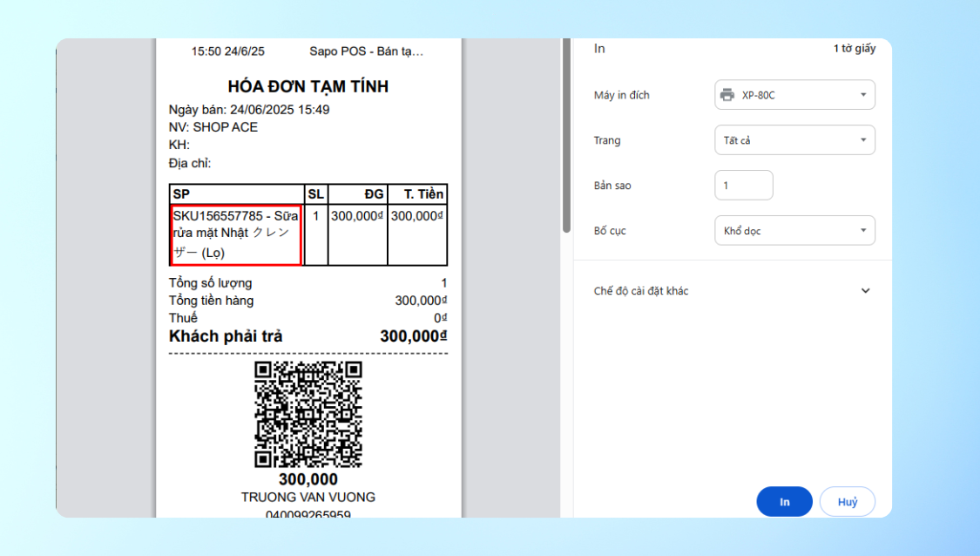Click TRUONG VAN VUONG name
The height and width of the screenshot is (556, 980).
coord(308,498)
